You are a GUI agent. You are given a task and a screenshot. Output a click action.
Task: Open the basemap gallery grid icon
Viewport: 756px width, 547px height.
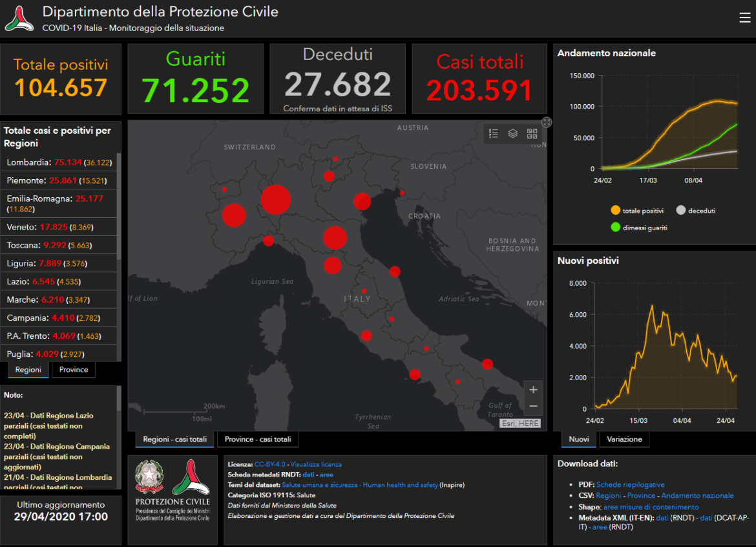click(532, 134)
